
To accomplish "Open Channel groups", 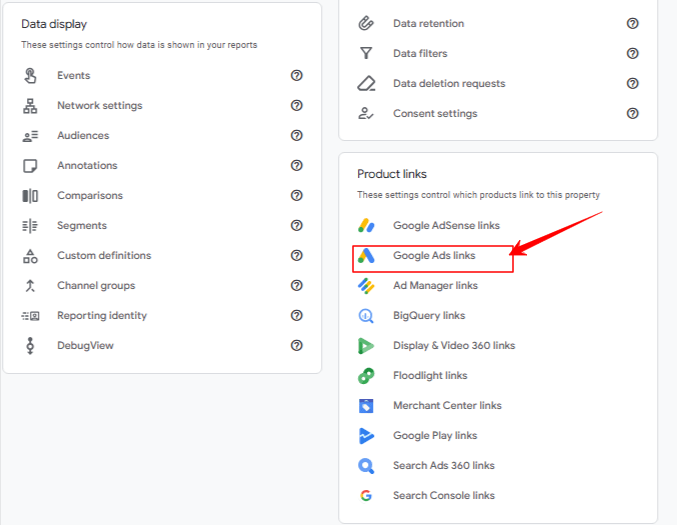I will pyautogui.click(x=96, y=286).
